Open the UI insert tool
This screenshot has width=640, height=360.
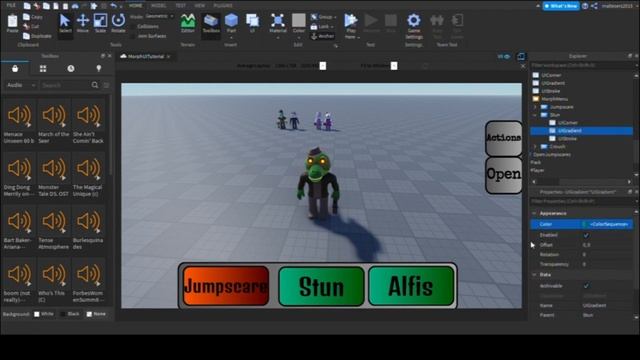pos(252,23)
